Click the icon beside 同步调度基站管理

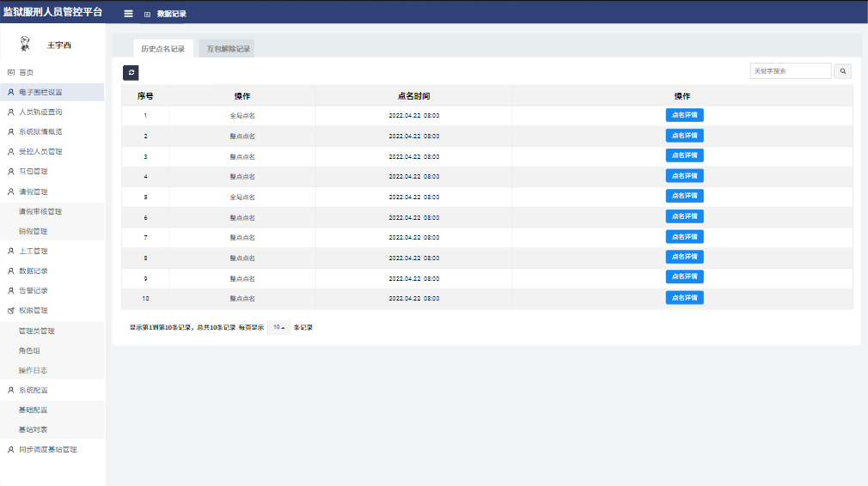(x=11, y=449)
